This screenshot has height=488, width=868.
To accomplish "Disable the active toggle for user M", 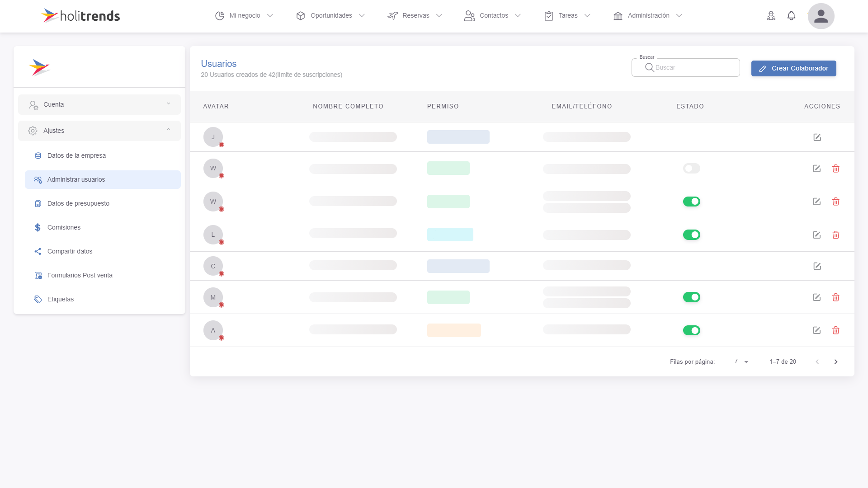I will pyautogui.click(x=692, y=297).
